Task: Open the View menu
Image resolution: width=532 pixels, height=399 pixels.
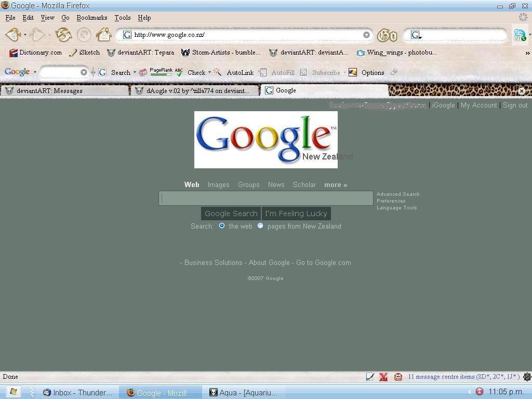Action: (47, 18)
